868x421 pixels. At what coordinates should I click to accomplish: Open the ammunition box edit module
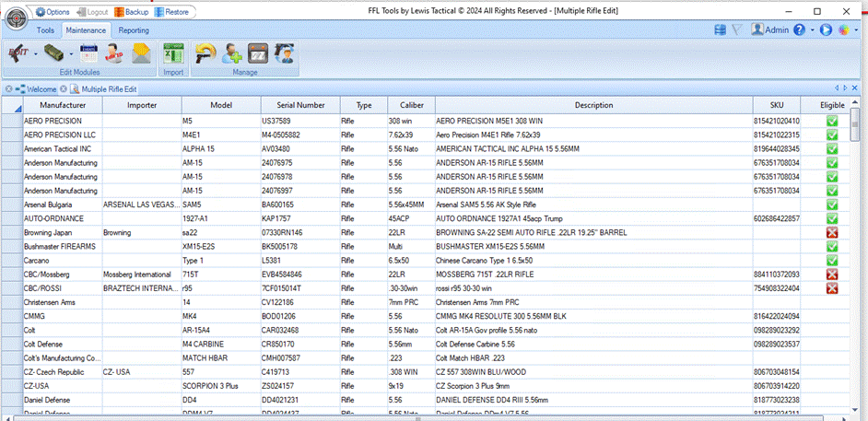coord(54,53)
